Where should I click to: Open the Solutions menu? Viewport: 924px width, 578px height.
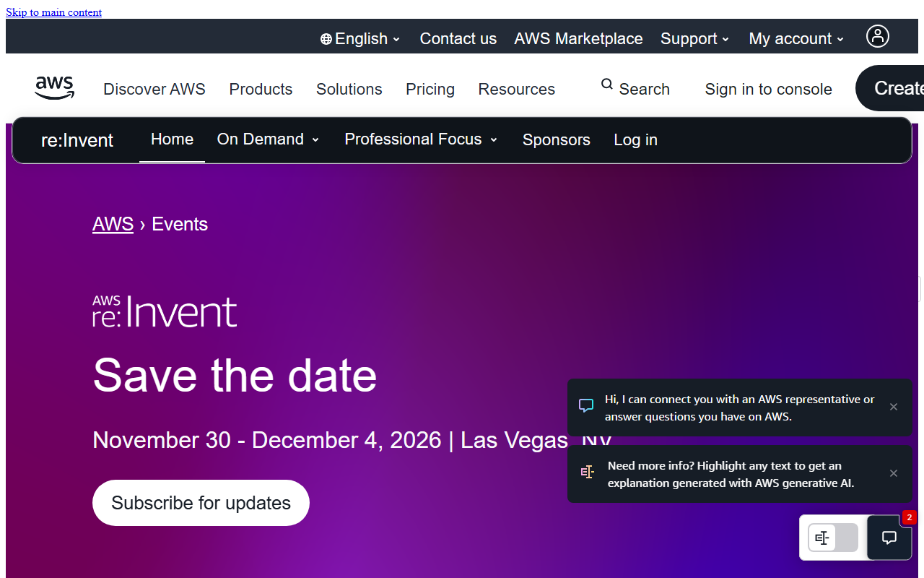[x=349, y=89]
